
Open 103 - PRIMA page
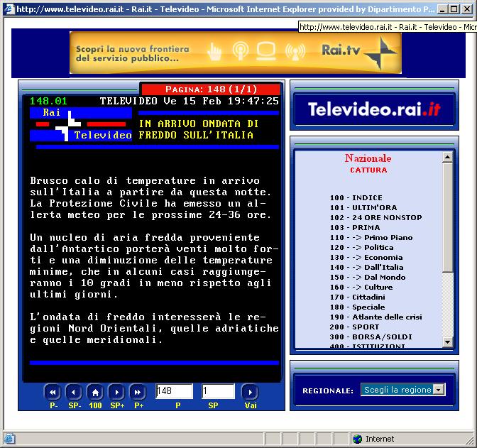(355, 228)
